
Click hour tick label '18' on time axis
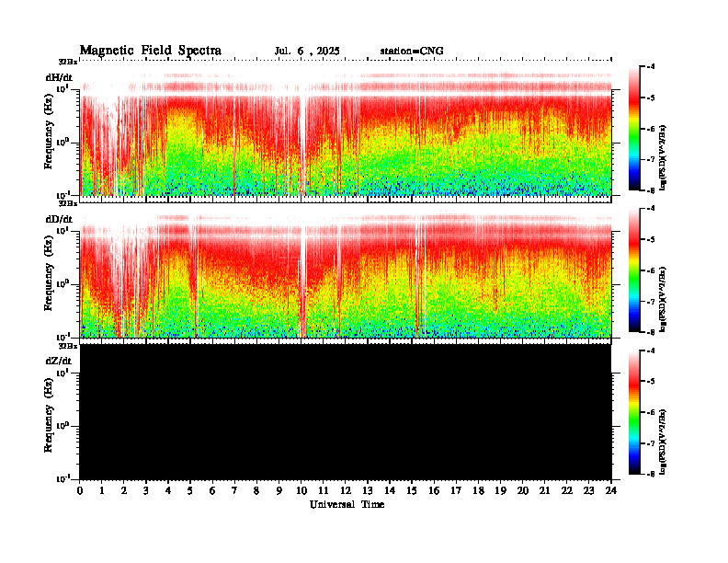479,490
